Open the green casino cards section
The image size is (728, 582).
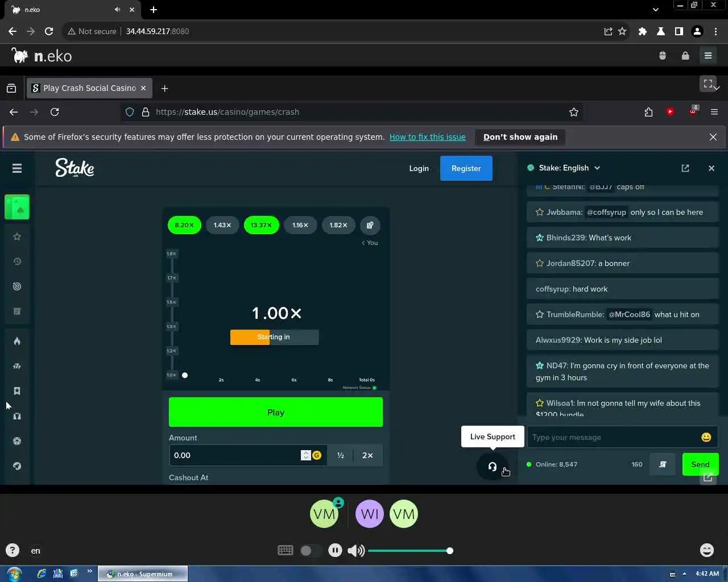pyautogui.click(x=17, y=207)
